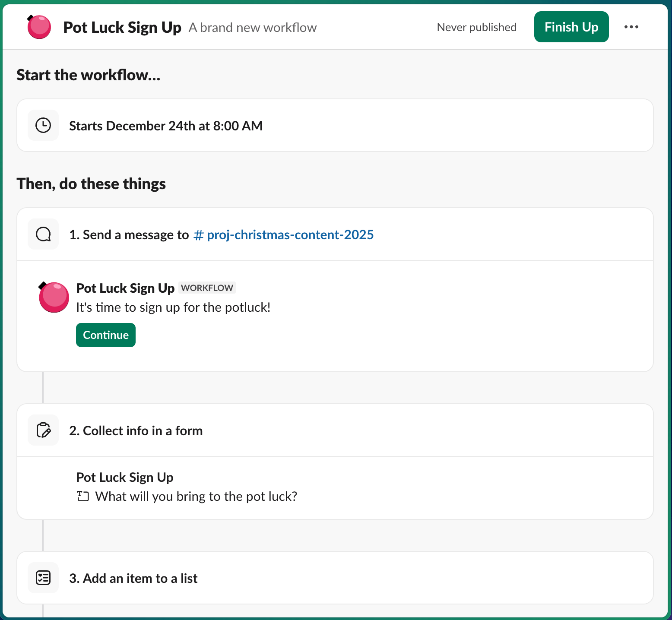Open the three-dot overflow menu
Viewport: 672px width, 620px height.
(632, 27)
